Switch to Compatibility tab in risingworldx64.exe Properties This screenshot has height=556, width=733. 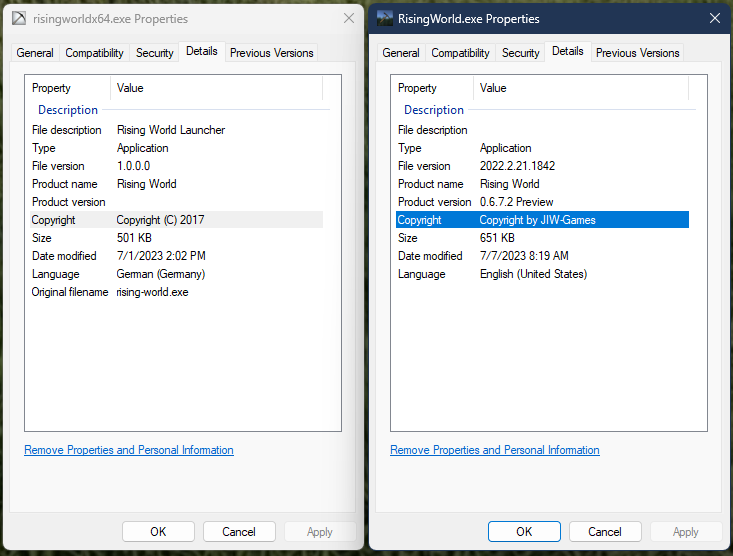95,53
